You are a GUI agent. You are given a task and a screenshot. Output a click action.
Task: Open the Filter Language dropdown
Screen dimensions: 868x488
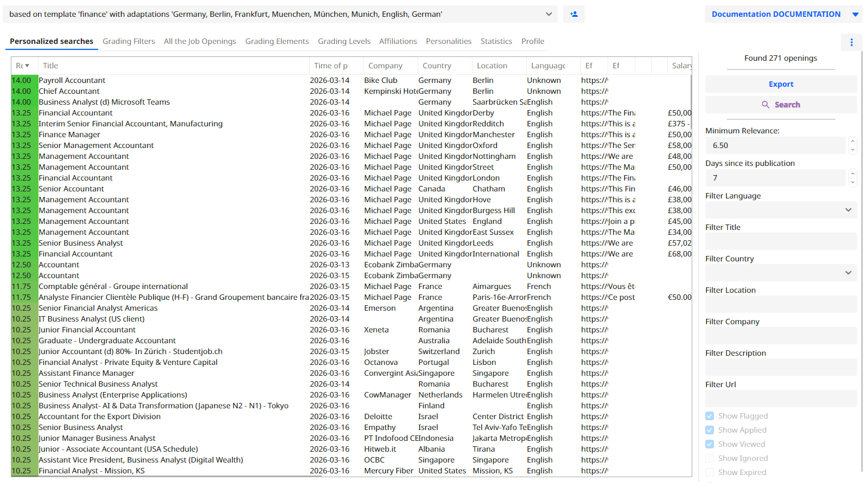tap(848, 209)
